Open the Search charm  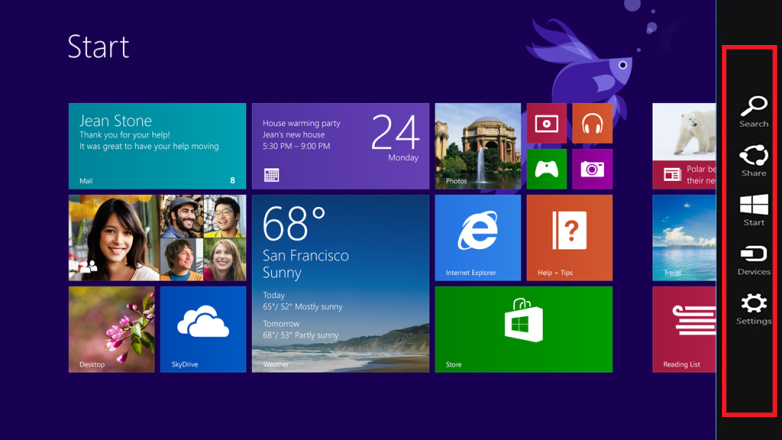(x=754, y=112)
